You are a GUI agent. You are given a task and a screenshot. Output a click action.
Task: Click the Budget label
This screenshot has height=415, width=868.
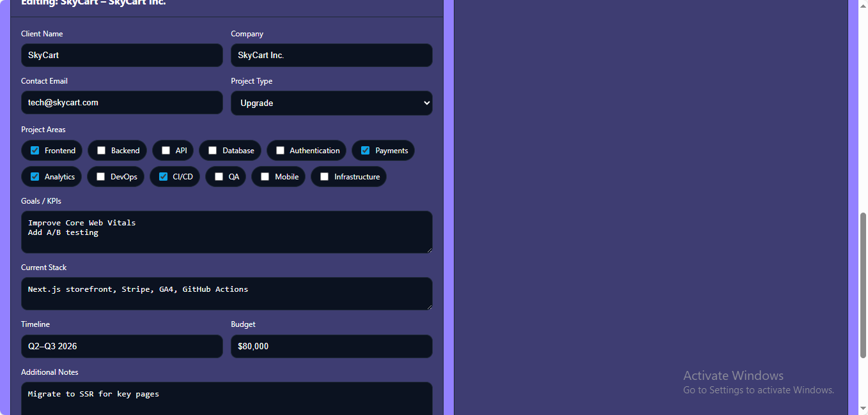(x=243, y=324)
